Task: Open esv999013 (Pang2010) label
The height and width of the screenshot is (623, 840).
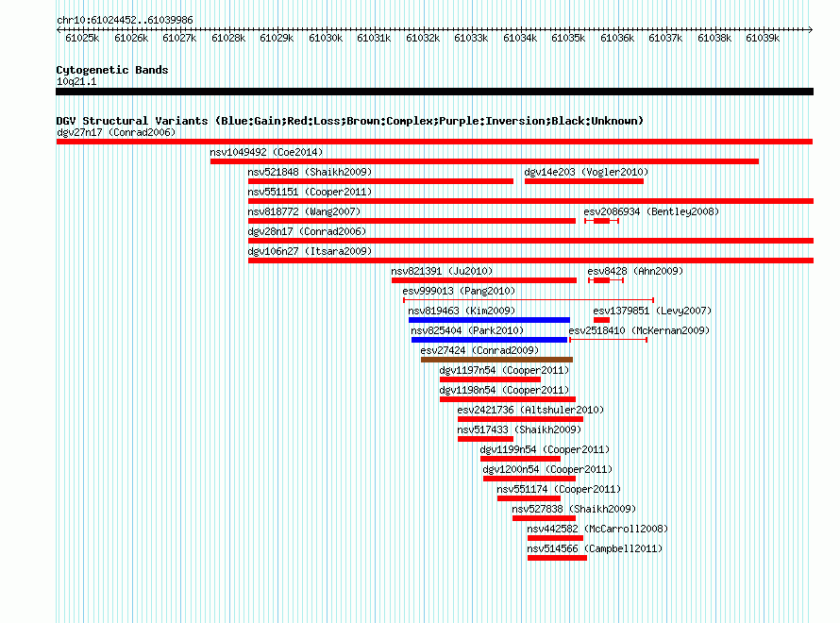Action: click(459, 291)
